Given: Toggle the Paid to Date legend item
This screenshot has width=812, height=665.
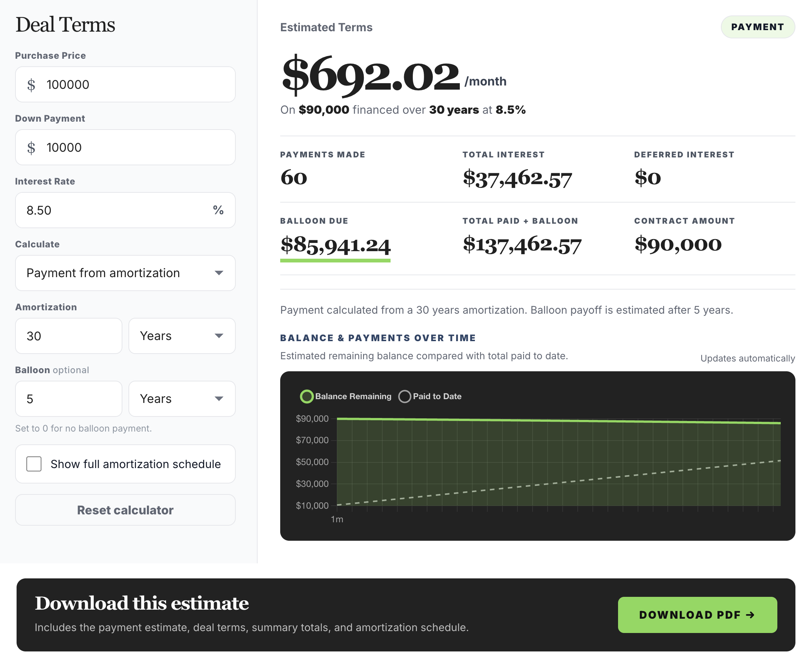Looking at the screenshot, I should [x=430, y=396].
